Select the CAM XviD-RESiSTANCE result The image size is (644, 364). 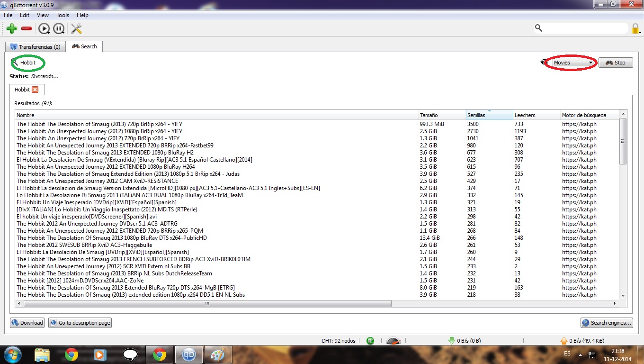[317, 181]
